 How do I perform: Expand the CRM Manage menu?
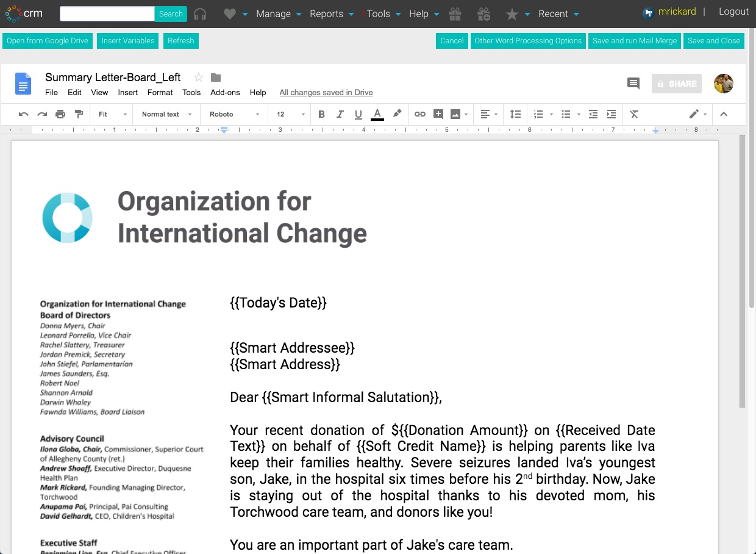279,13
